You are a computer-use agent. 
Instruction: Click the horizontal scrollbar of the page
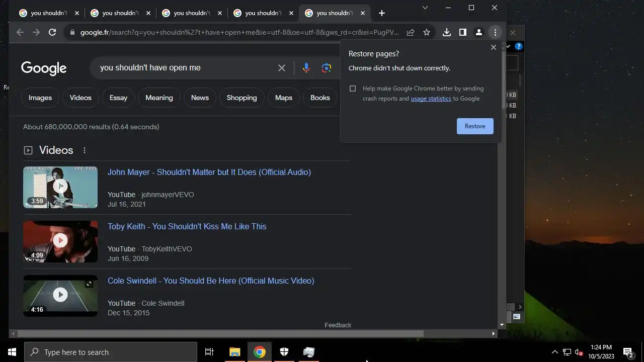(220, 333)
